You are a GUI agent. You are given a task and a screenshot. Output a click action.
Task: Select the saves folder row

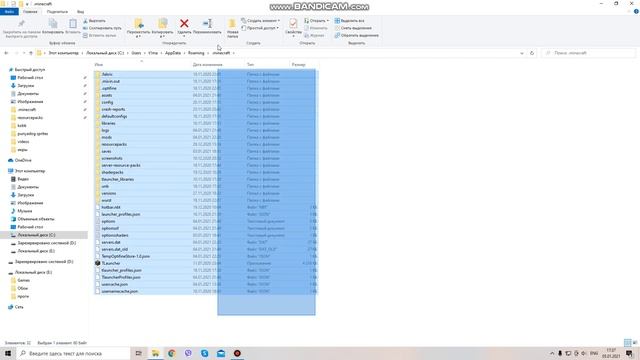click(x=205, y=151)
